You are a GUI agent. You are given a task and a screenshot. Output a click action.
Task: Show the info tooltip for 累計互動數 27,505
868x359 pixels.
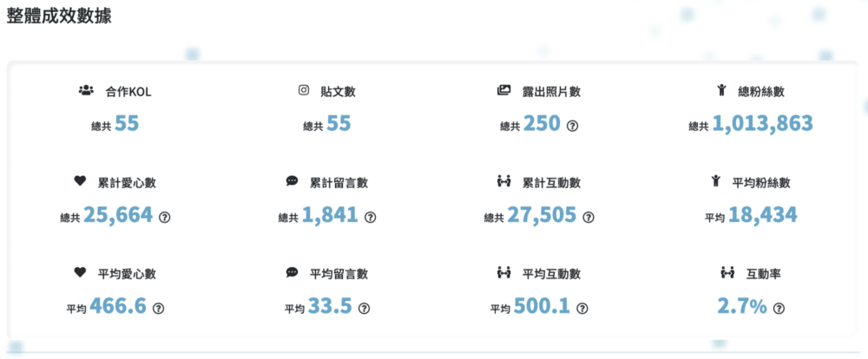589,218
